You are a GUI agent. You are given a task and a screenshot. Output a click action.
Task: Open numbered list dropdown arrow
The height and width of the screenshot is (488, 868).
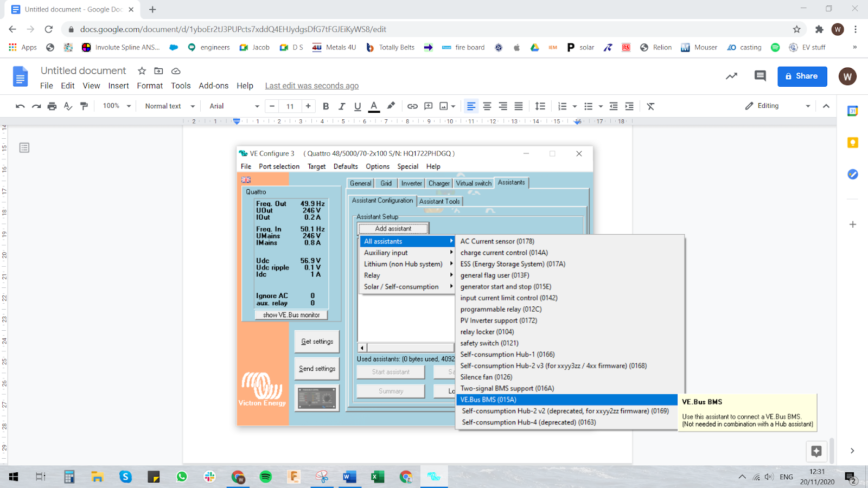pos(575,106)
